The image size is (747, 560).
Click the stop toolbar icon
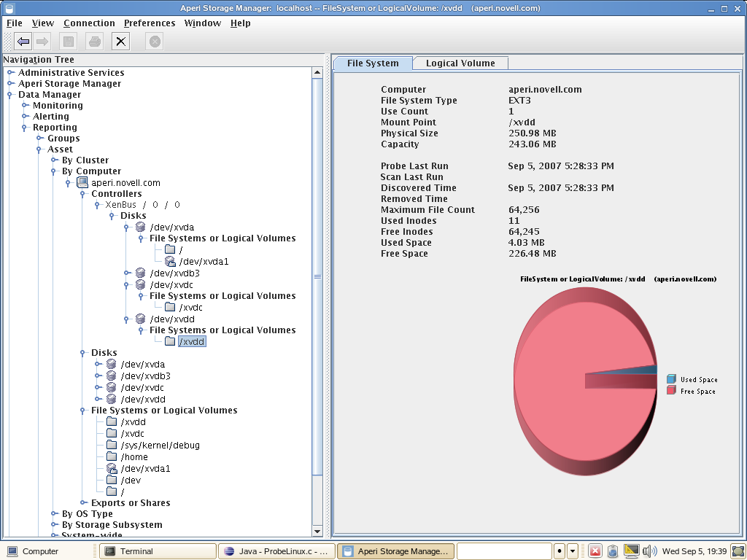(155, 42)
